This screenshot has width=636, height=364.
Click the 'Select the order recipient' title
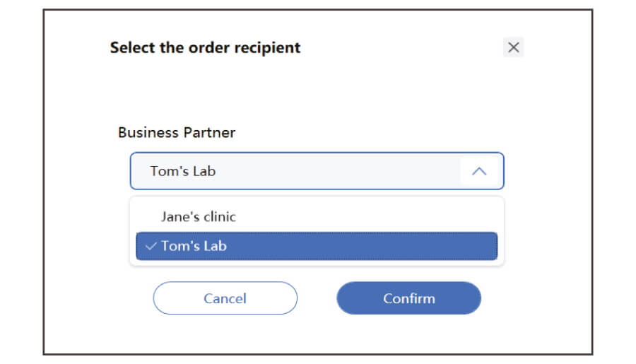point(205,48)
